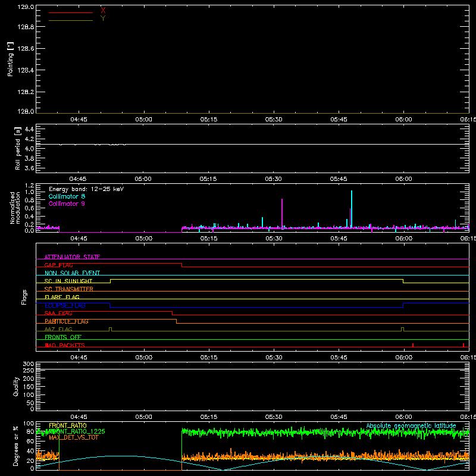The width and height of the screenshot is (476, 476).
Task: Click the "FLARE_FLAG" flag label
Action: pos(62,297)
